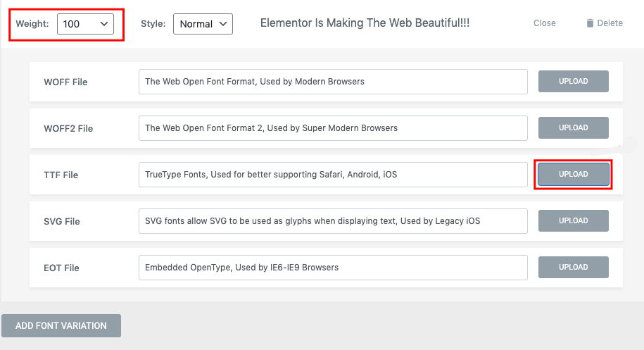
Task: Click the WOFF File URL input field
Action: click(x=333, y=82)
